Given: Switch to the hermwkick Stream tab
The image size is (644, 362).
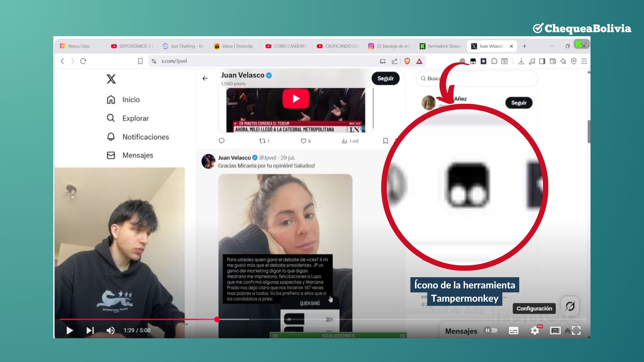Looking at the screenshot, I should click(442, 46).
